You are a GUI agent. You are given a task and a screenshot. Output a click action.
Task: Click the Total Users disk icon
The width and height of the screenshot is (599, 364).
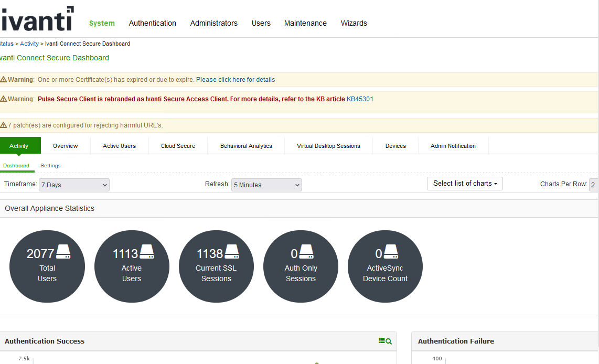coord(63,252)
